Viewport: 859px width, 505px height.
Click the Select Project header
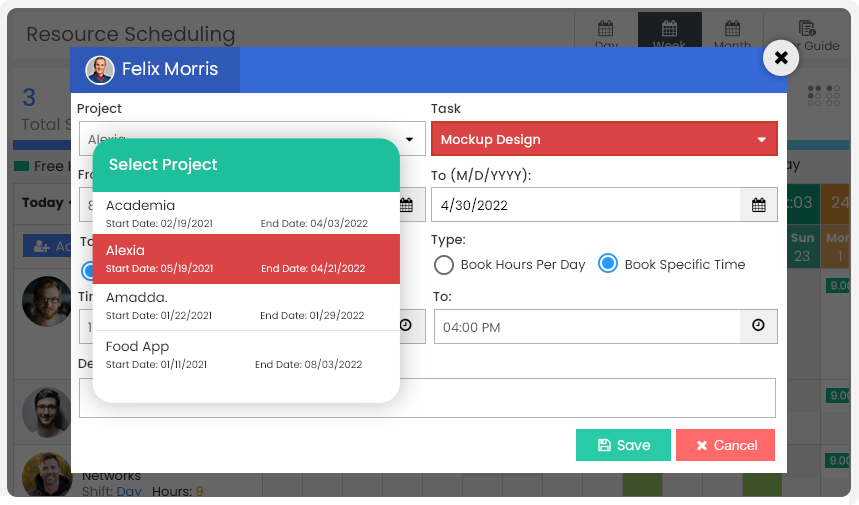[246, 164]
